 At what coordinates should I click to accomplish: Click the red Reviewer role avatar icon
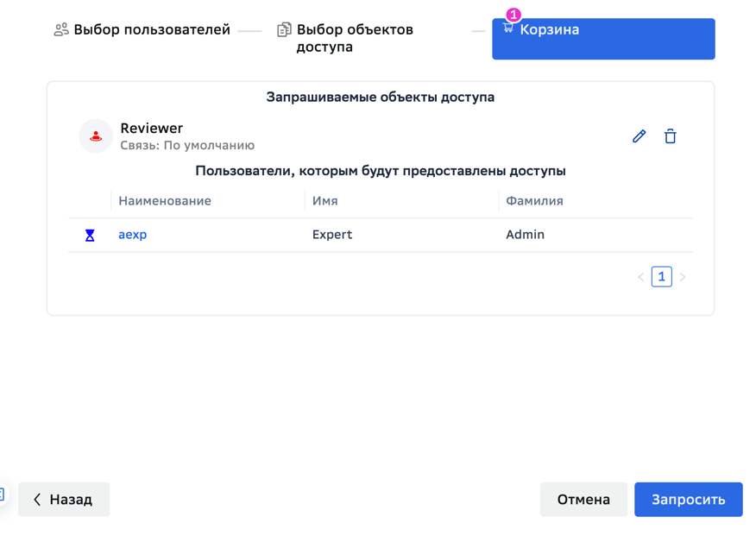[x=96, y=136]
